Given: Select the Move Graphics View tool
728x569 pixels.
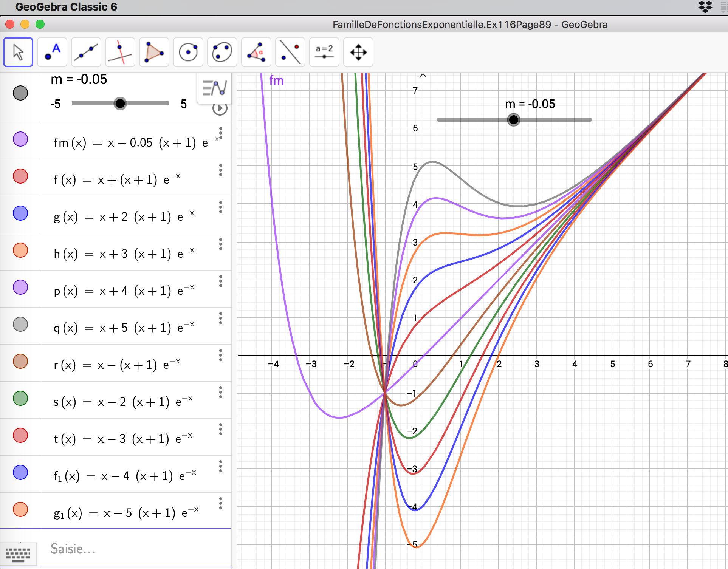Looking at the screenshot, I should click(x=358, y=52).
